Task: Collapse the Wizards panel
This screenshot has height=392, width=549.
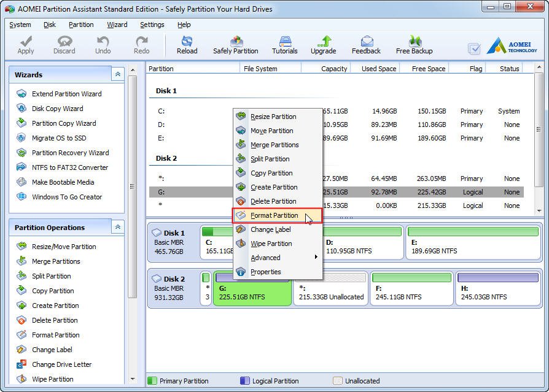Action: click(x=118, y=74)
